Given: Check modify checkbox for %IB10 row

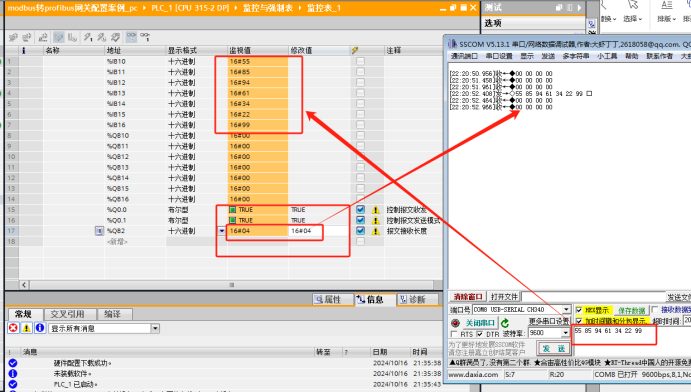Looking at the screenshot, I should pos(360,61).
